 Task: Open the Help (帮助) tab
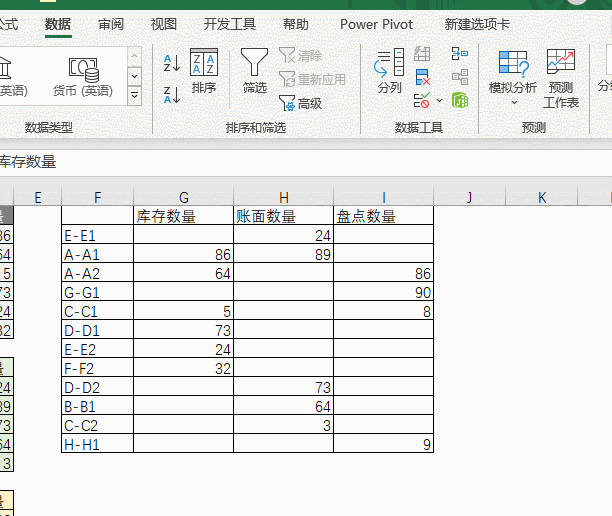point(295,25)
